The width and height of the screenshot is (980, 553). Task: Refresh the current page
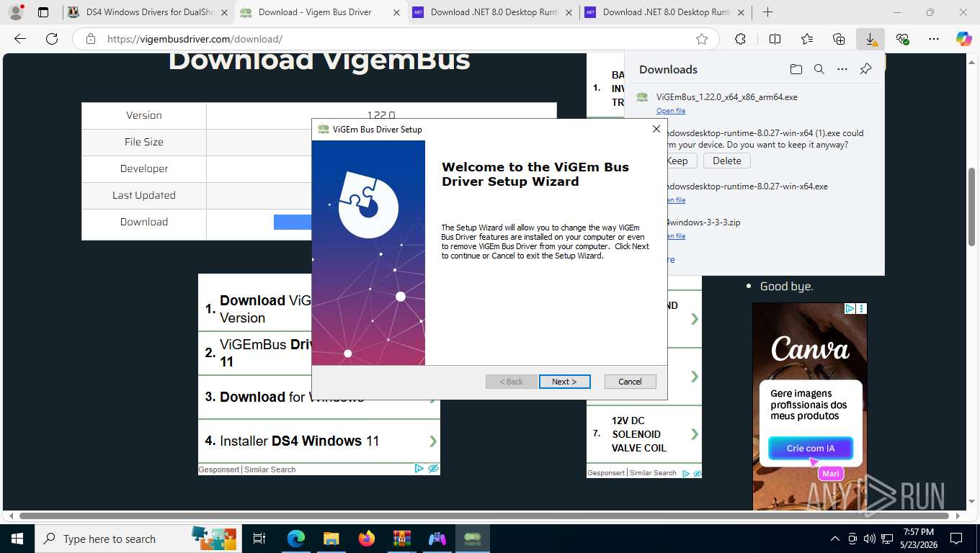pos(52,39)
